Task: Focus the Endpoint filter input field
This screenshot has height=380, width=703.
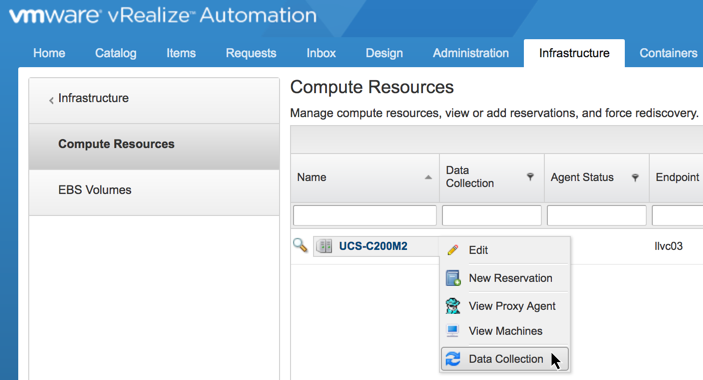Action: tap(677, 216)
